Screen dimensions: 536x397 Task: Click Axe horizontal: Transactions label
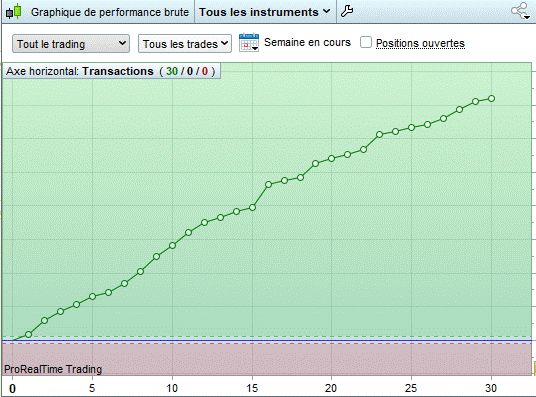pyautogui.click(x=80, y=71)
